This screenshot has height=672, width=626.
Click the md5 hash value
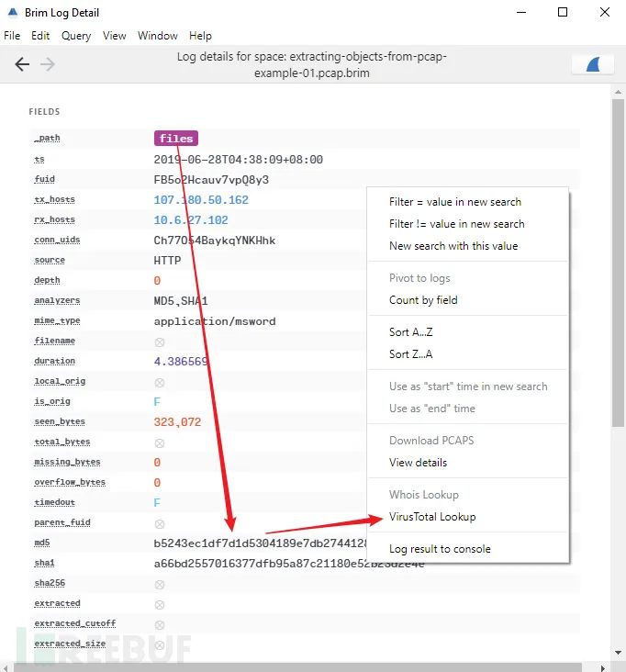point(260,543)
